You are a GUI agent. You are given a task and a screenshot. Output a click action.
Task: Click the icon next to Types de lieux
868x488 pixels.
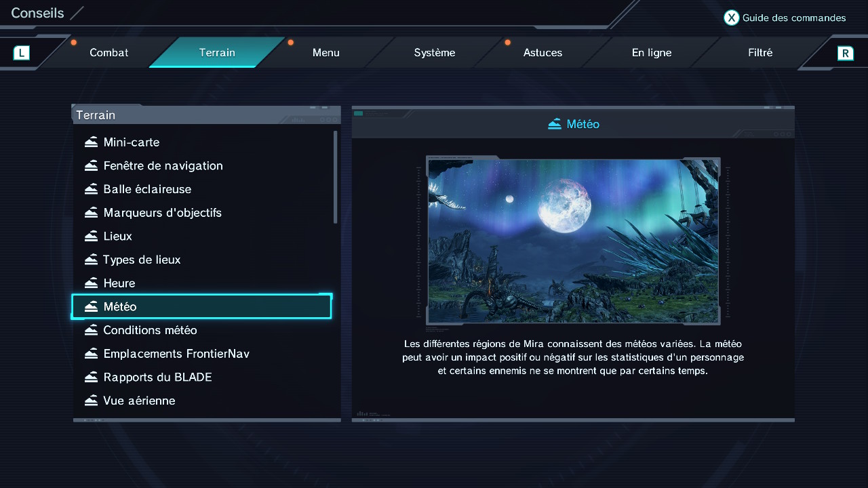(91, 260)
